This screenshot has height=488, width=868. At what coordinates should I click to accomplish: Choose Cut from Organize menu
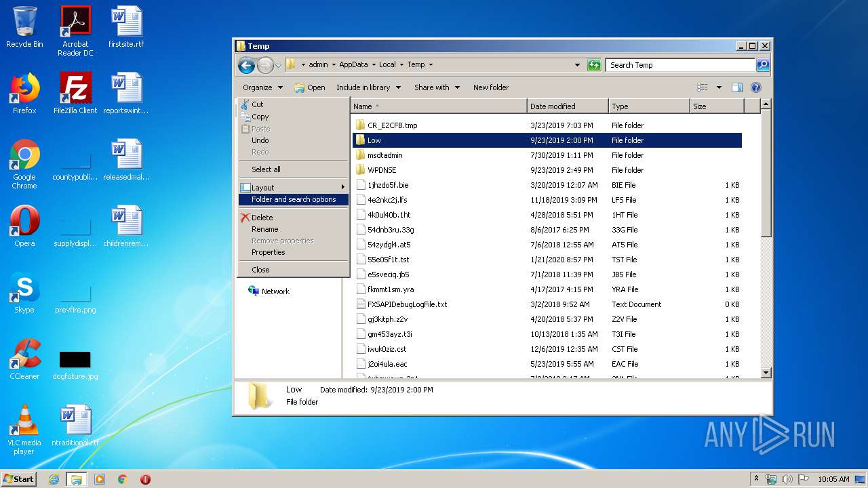pos(293,104)
